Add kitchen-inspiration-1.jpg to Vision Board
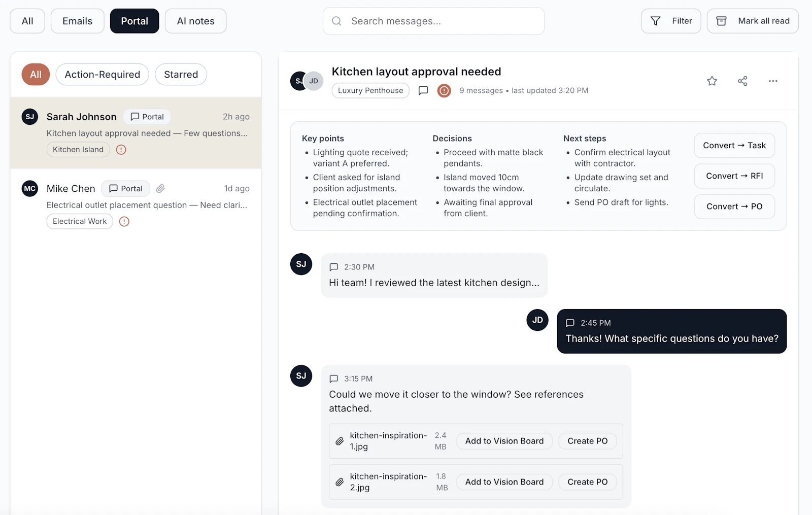Viewport: 812px width, 515px height. [x=504, y=441]
